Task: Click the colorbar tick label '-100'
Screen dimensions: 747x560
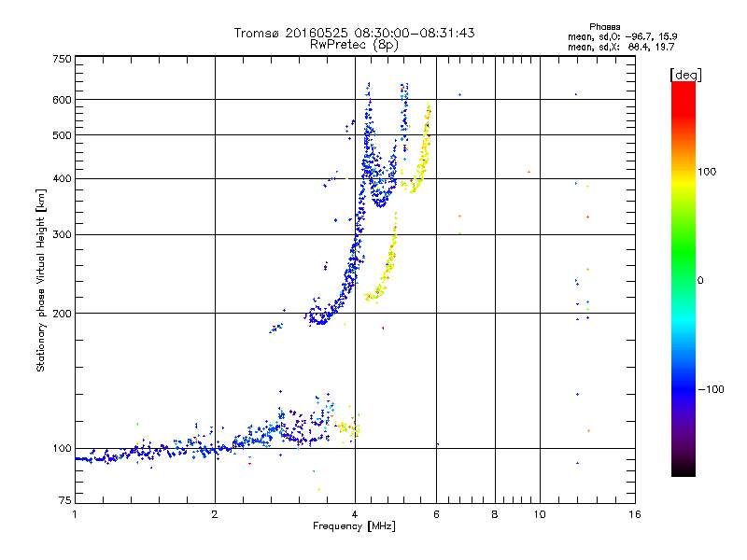Action: pos(711,389)
